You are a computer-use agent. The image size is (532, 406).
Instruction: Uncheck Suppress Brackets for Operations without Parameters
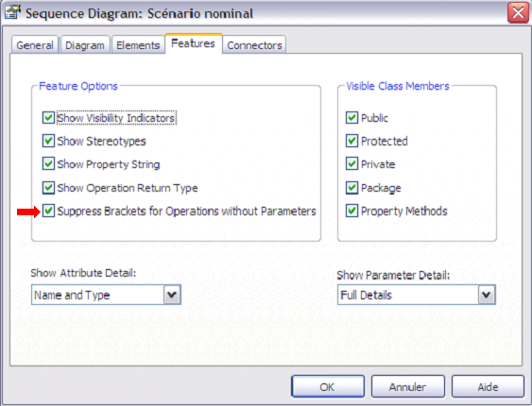point(48,211)
